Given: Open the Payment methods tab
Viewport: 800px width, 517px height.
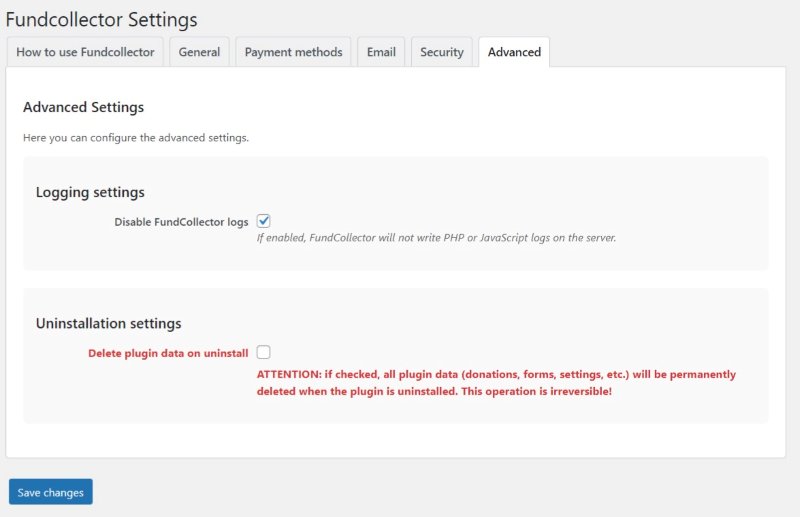Looking at the screenshot, I should (x=293, y=52).
